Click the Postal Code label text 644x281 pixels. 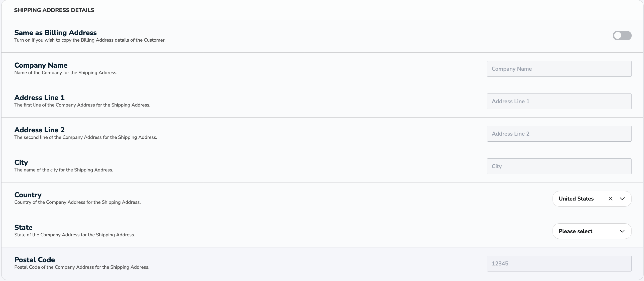pos(35,260)
